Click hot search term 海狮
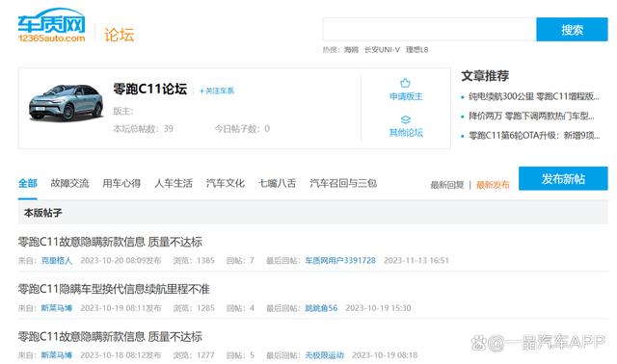This screenshot has width=617, height=364. click(x=351, y=49)
